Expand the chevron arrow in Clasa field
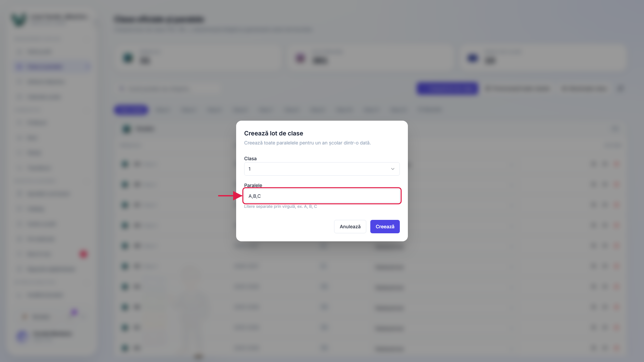 pos(392,169)
